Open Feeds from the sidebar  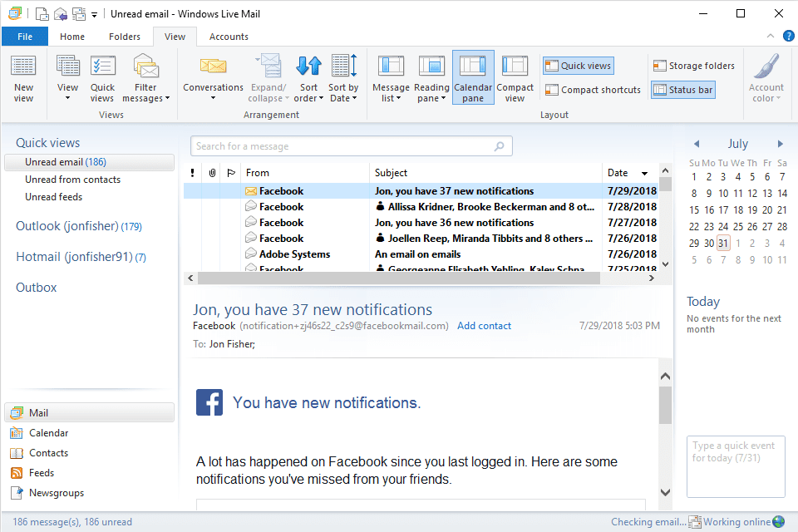tap(41, 473)
